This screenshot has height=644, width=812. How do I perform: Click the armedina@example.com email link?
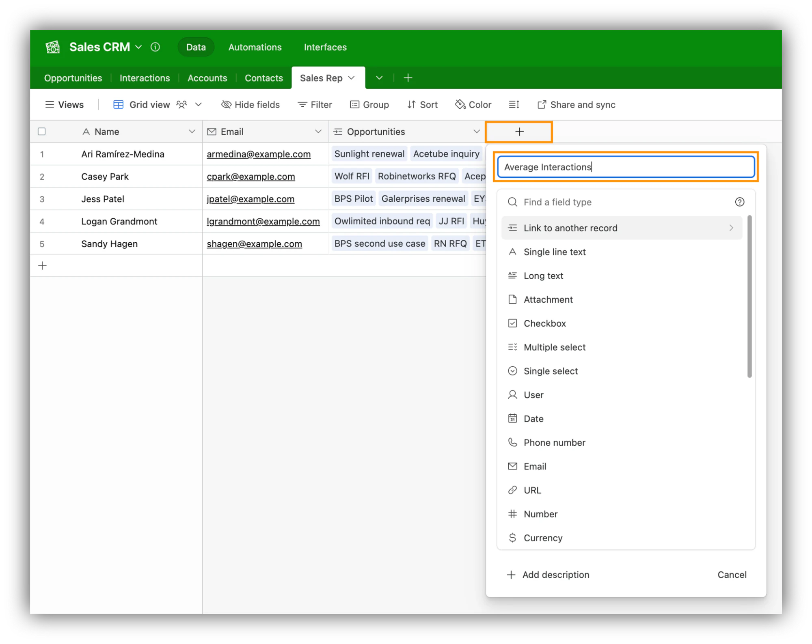pyautogui.click(x=259, y=154)
